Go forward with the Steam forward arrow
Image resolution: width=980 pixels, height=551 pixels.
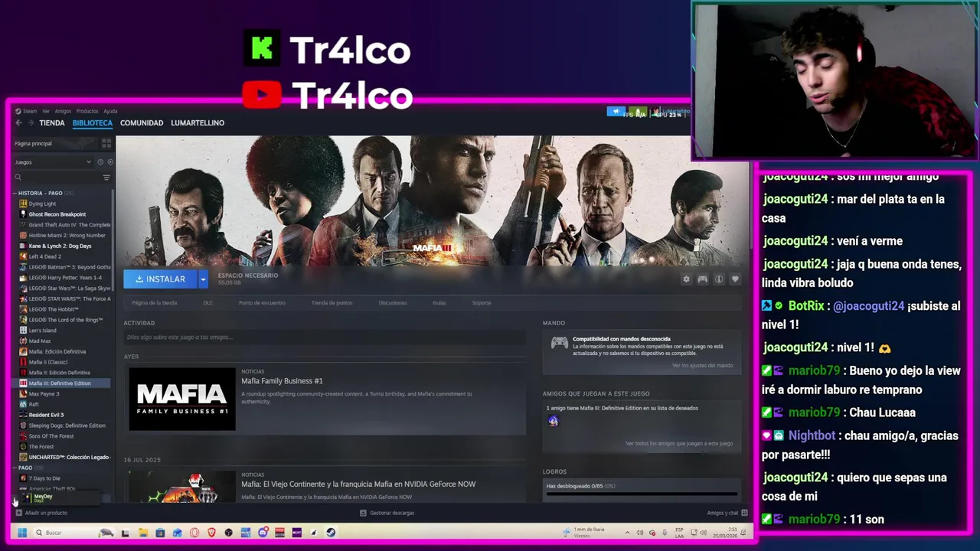(x=31, y=122)
